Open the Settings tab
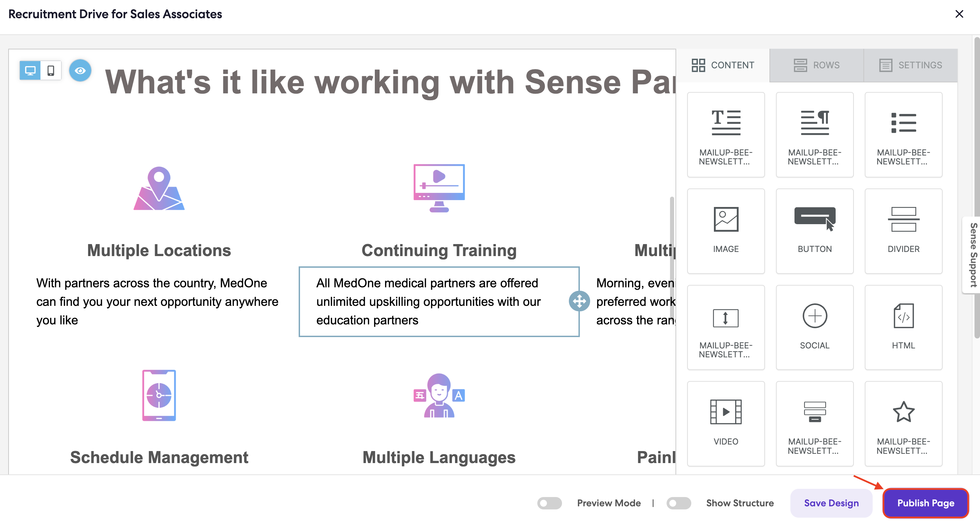 910,65
